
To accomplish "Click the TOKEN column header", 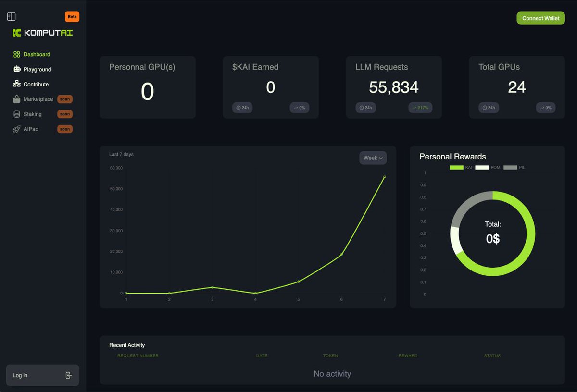I will point(330,356).
